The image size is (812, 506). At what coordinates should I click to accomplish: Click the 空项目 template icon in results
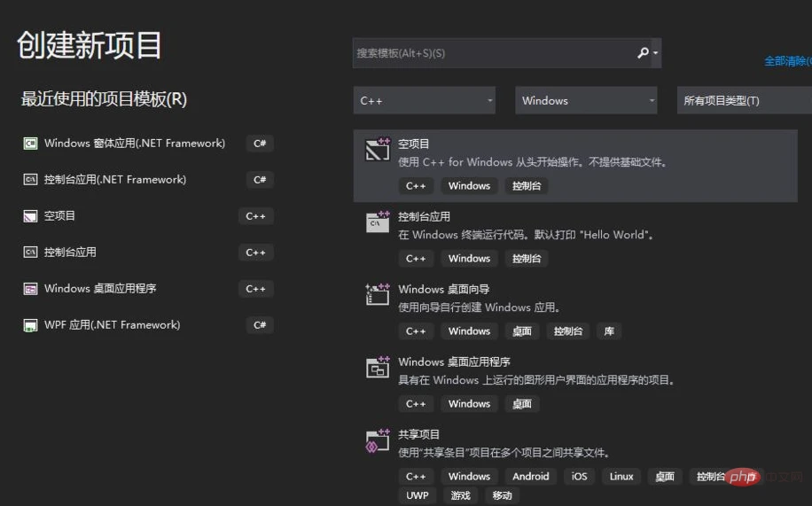(378, 149)
